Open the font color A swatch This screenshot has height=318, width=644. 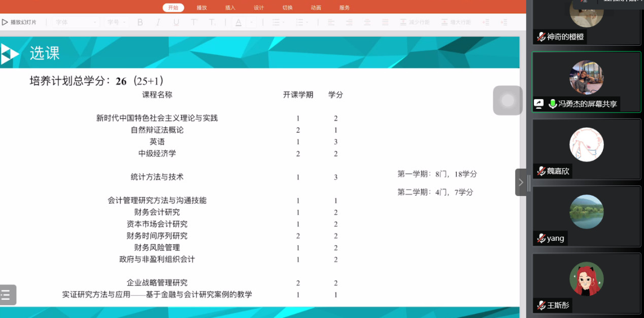(239, 22)
